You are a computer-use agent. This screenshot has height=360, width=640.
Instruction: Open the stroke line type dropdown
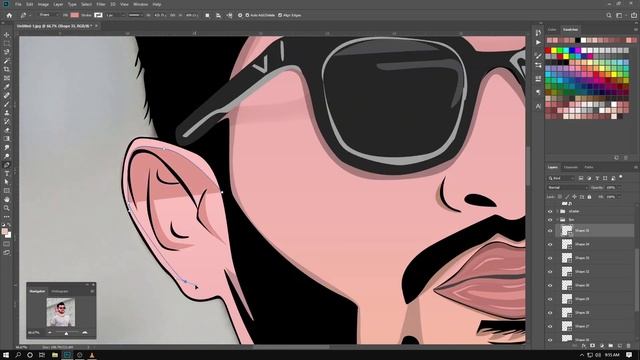coord(135,15)
